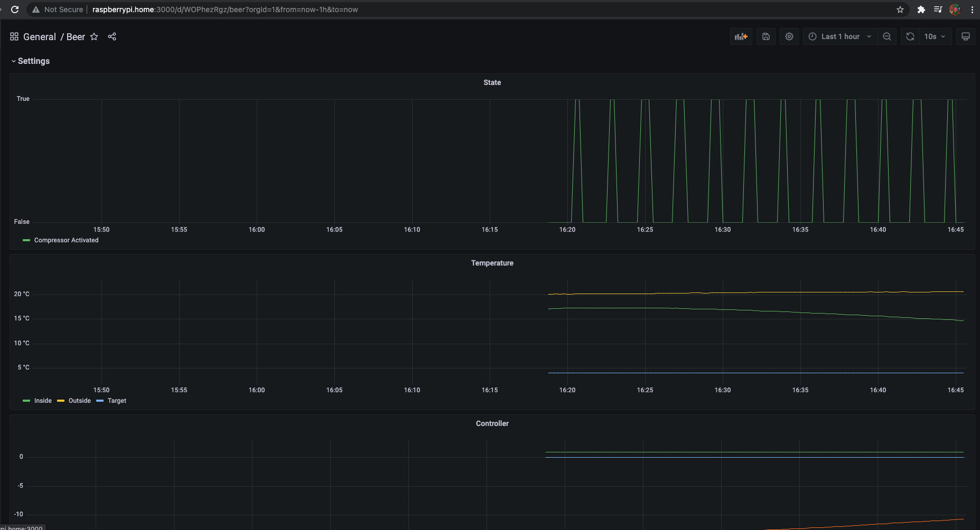Refresh the dashboard now
The height and width of the screenshot is (530, 980).
point(910,36)
